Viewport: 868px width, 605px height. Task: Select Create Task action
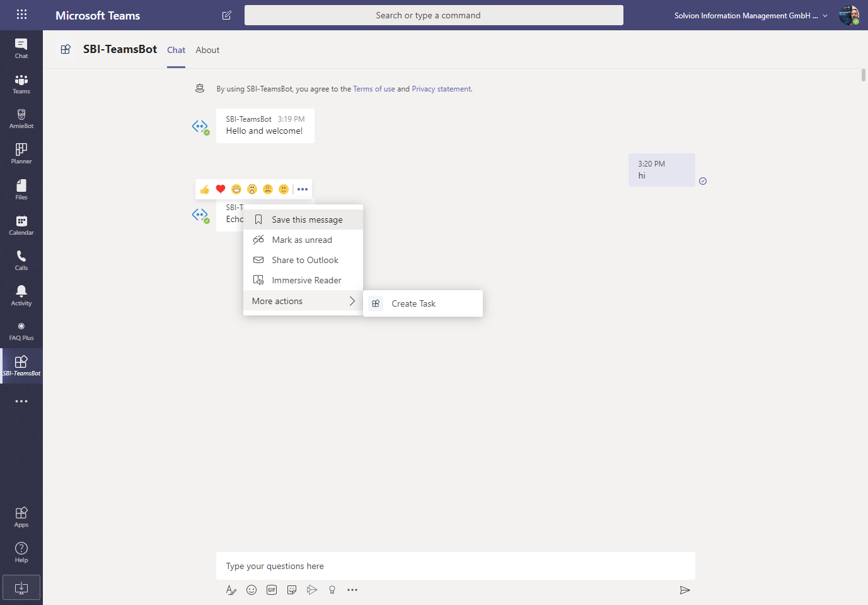[423, 303]
